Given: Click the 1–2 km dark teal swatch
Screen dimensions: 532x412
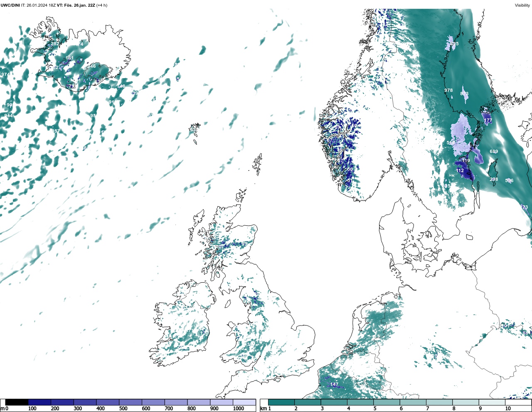Looking at the screenshot, I should [x=281, y=402].
